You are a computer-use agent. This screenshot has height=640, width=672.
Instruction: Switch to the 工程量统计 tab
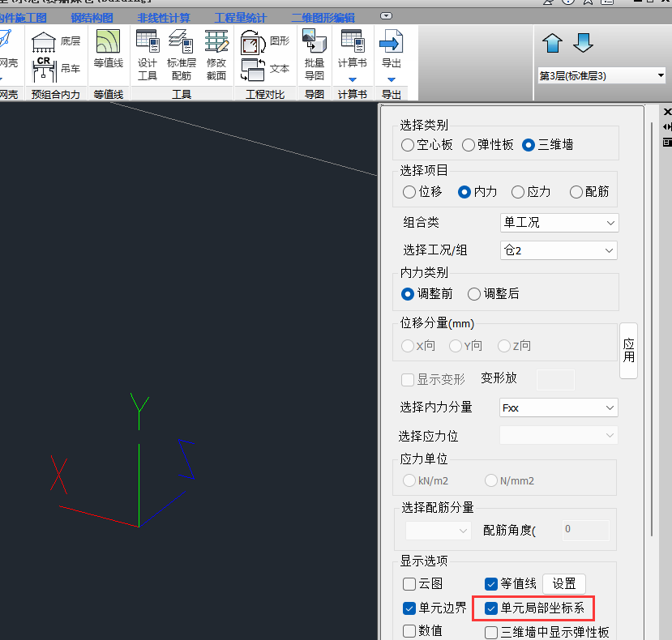(x=240, y=18)
